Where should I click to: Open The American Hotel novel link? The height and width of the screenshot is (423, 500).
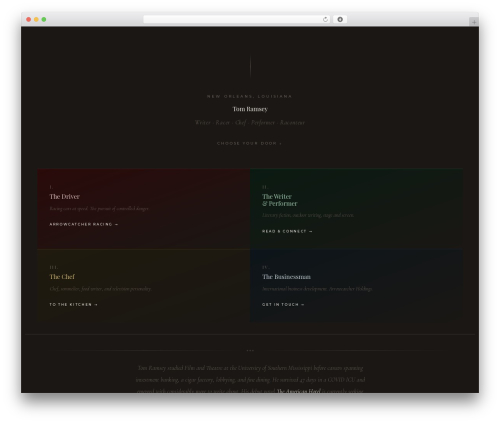299,391
